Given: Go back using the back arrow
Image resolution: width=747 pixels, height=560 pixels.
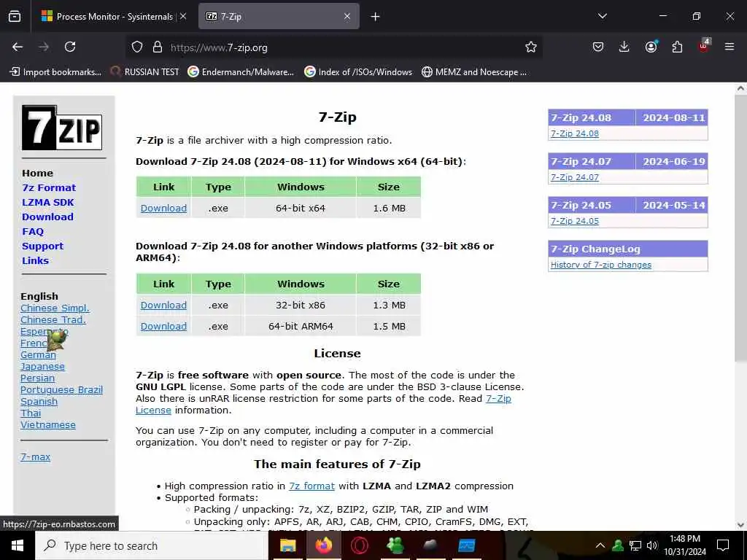Looking at the screenshot, I should coord(18,47).
